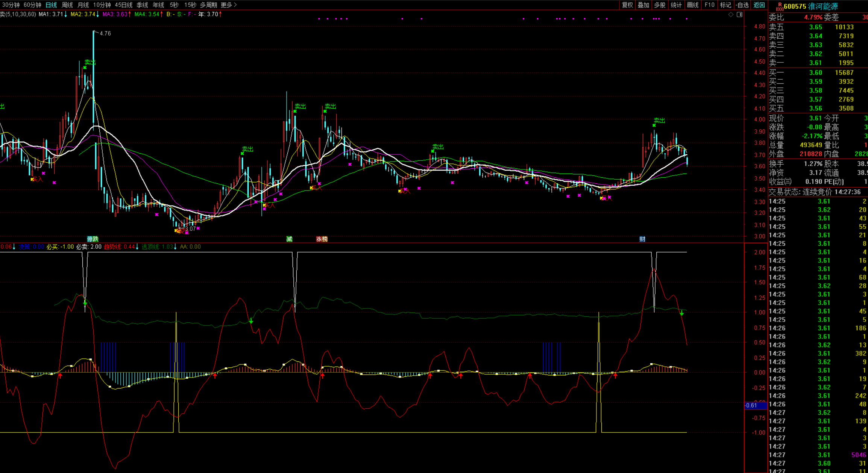This screenshot has height=473, width=868.
Task: Open the 画线 drawing tools menu
Action: pos(692,5)
